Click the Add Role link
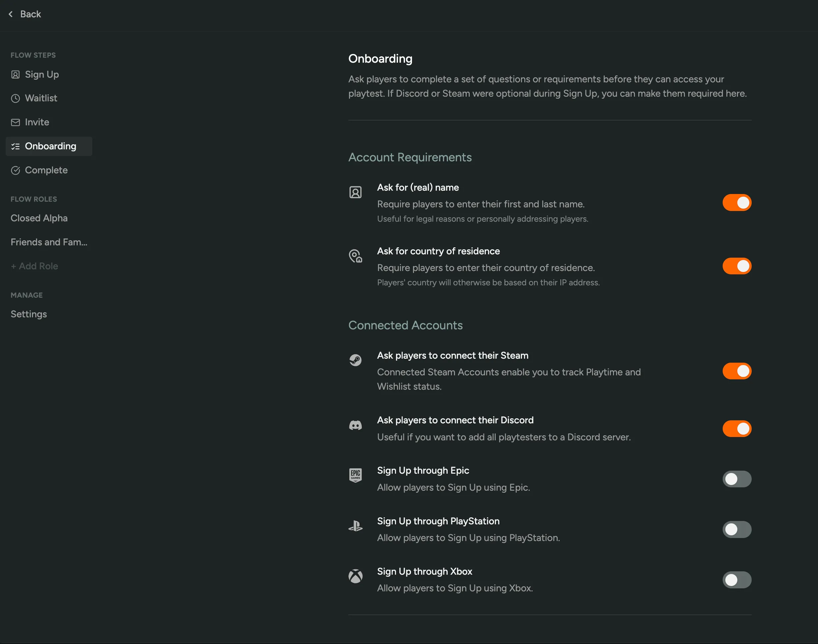This screenshot has height=644, width=818. [x=34, y=266]
